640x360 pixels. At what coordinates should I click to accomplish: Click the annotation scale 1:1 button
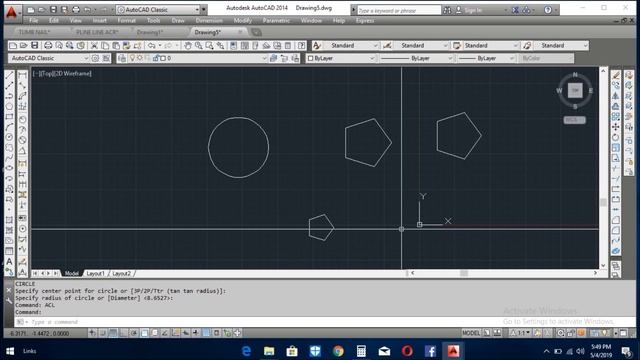tap(521, 333)
